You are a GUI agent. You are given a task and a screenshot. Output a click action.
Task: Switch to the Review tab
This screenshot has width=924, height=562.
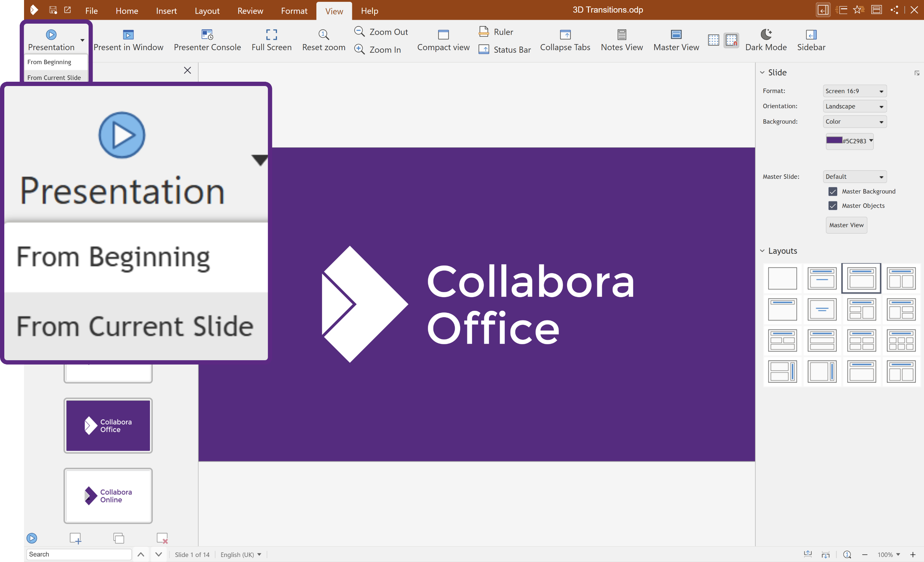click(x=250, y=11)
